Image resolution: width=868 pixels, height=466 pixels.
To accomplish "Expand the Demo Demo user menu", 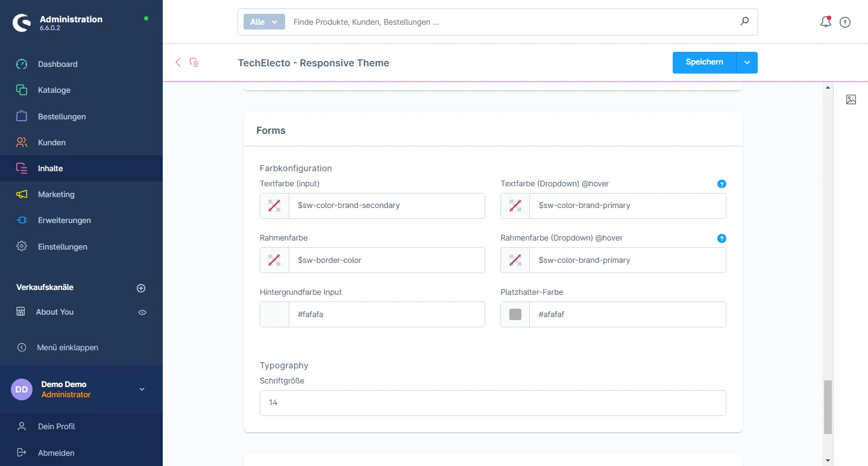I will pyautogui.click(x=142, y=389).
